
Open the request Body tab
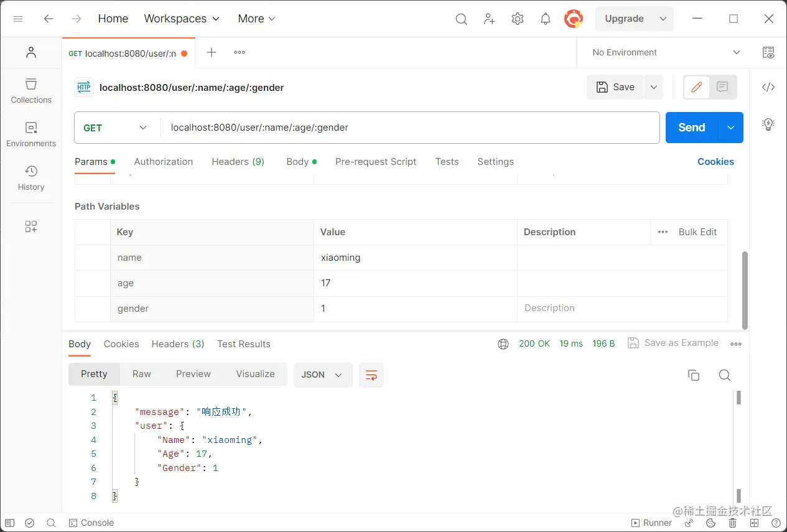(301, 162)
